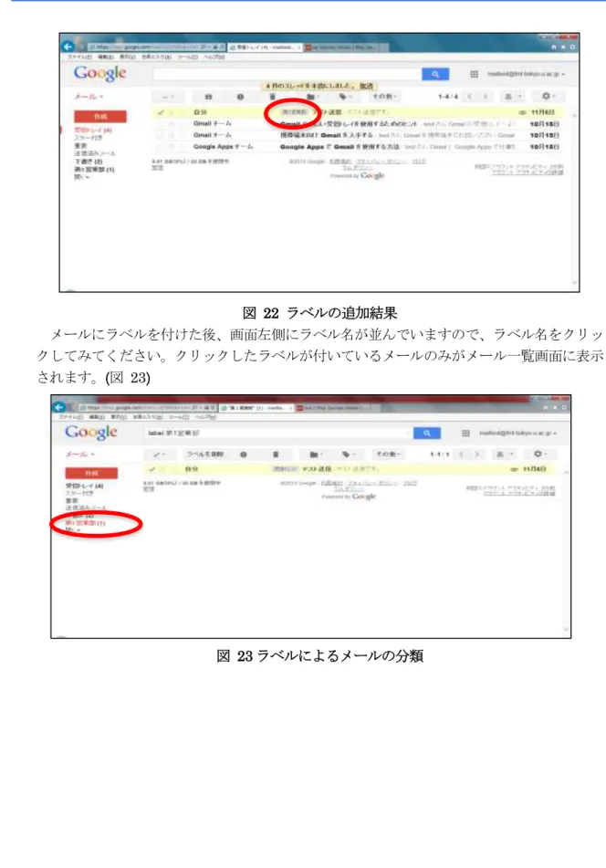Click 送信済みメール in Figure 22 sidebar

pos(95,153)
